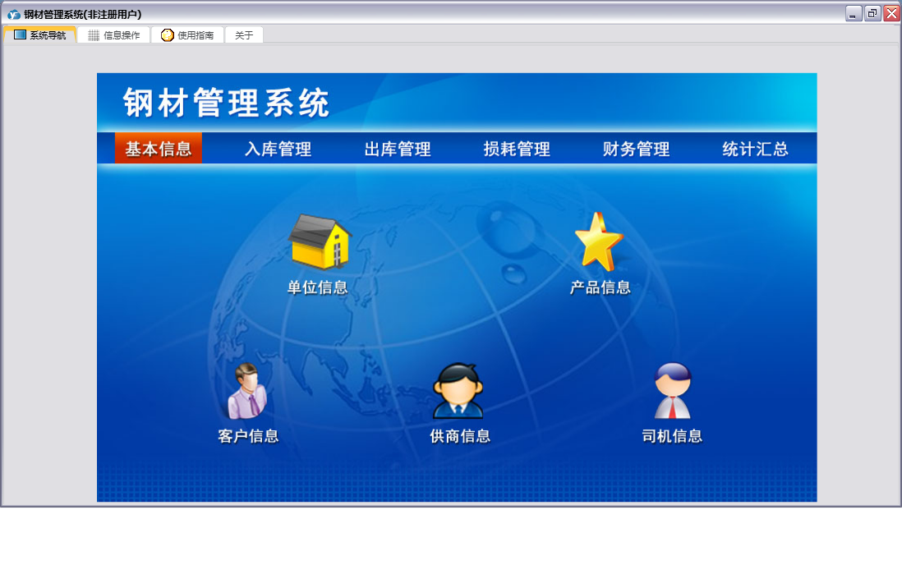This screenshot has height=588, width=902.
Task: Switch to 出库管理 section
Action: click(398, 149)
